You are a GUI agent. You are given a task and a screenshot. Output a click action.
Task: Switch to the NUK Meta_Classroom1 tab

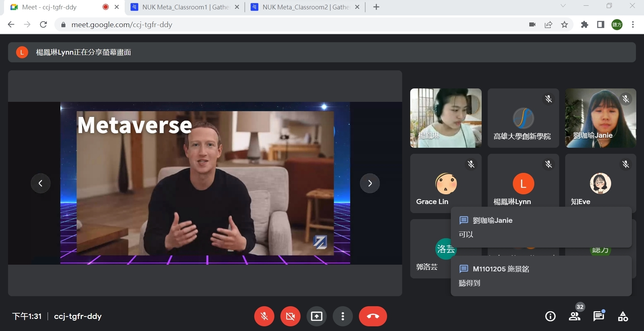click(x=185, y=7)
